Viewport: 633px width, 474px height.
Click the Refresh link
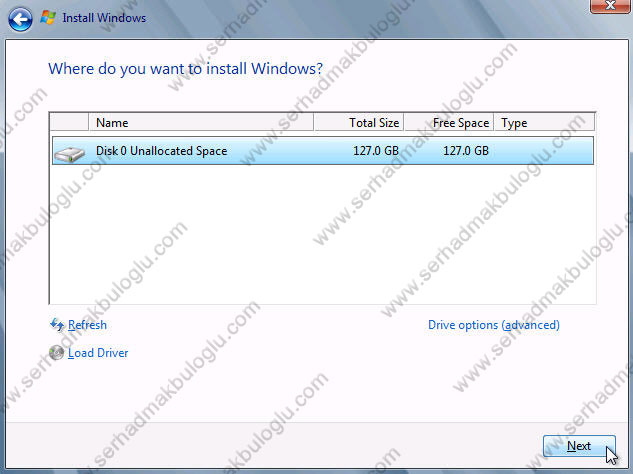click(x=87, y=325)
